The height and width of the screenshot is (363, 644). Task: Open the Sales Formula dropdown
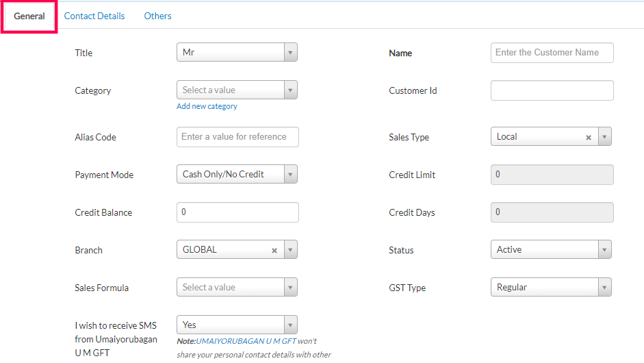(290, 288)
